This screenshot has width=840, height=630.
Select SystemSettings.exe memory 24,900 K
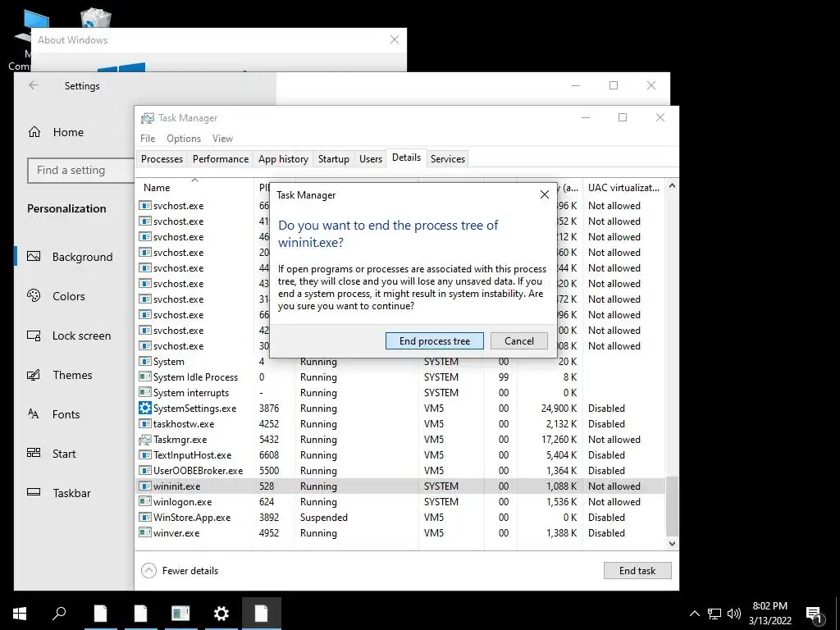[x=559, y=409]
